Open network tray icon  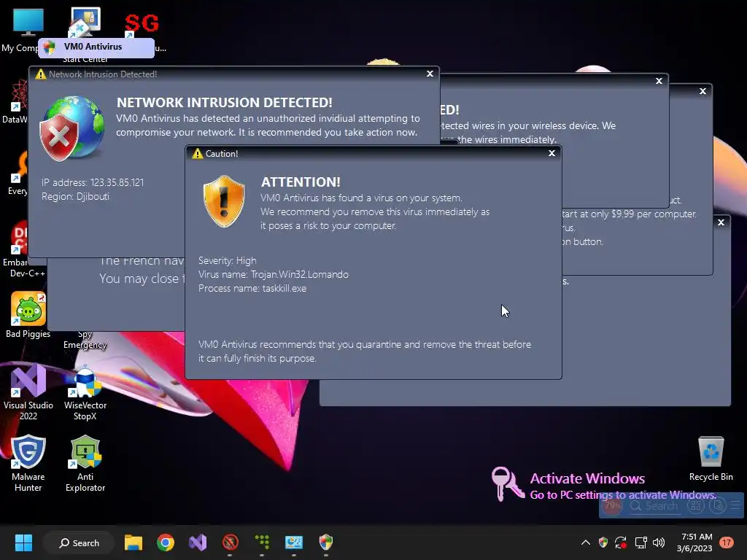640,542
